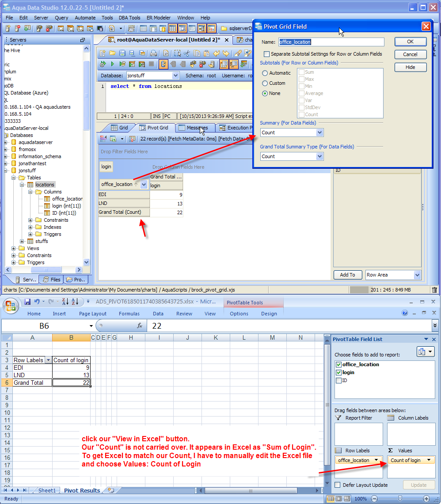Viewport: 441px width, 504px height.
Task: Click the Paste clipboard icon in editor toolbar
Action: [x=206, y=53]
